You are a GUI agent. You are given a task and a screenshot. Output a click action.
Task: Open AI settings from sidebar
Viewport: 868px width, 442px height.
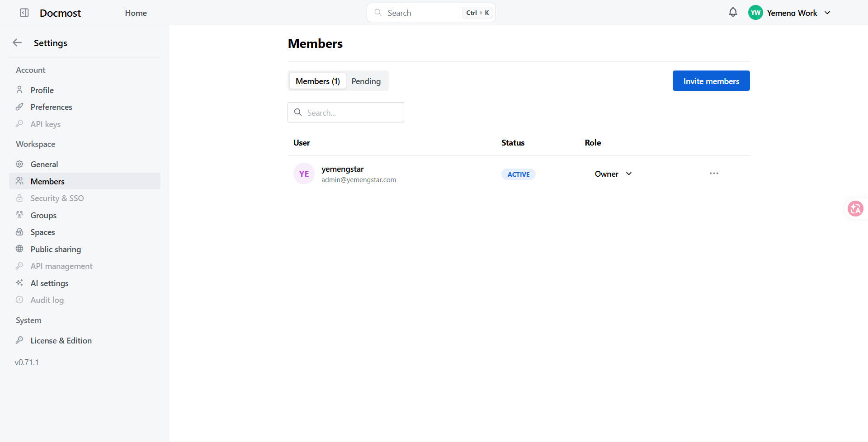point(49,283)
